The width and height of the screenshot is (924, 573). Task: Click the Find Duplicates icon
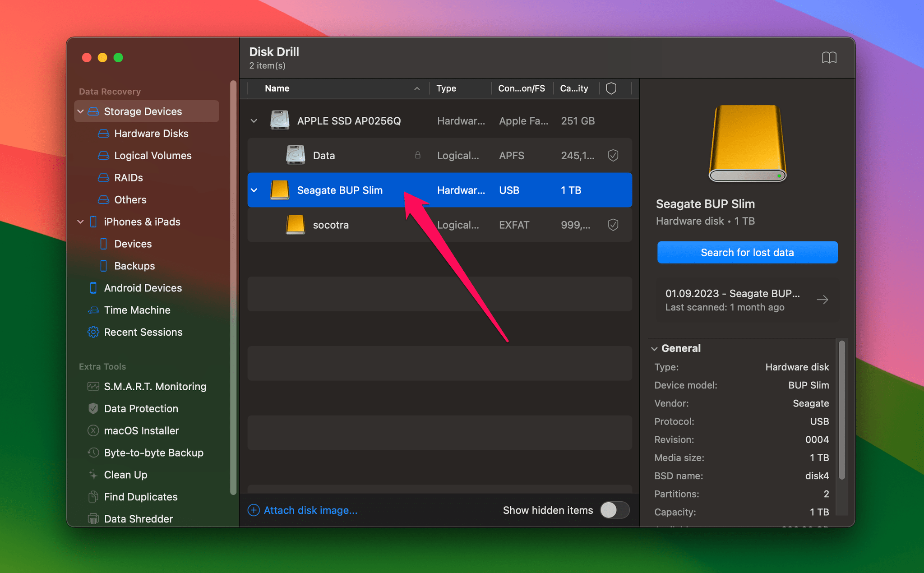pos(92,496)
